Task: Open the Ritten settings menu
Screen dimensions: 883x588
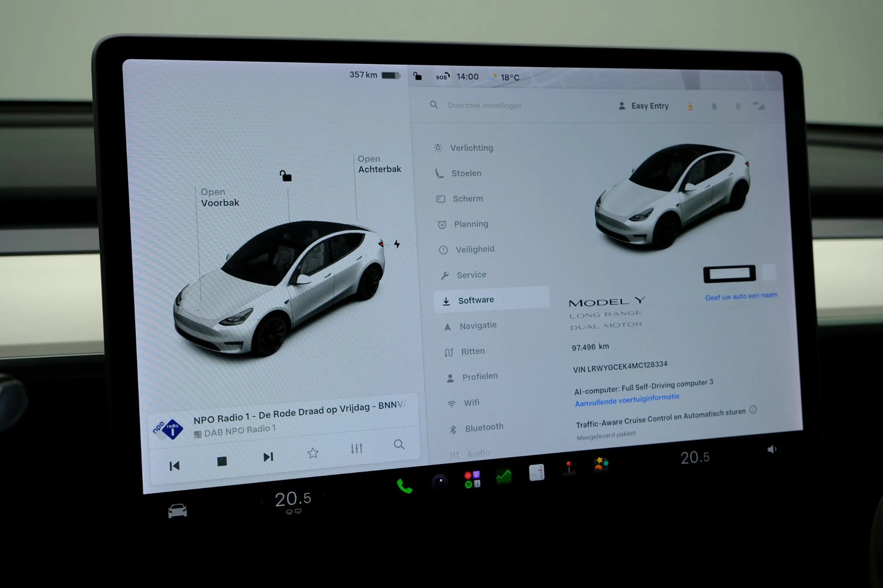Action: click(464, 352)
